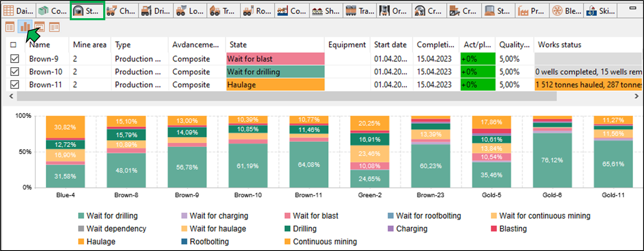Open the 'Ro...' tab

pos(258,11)
